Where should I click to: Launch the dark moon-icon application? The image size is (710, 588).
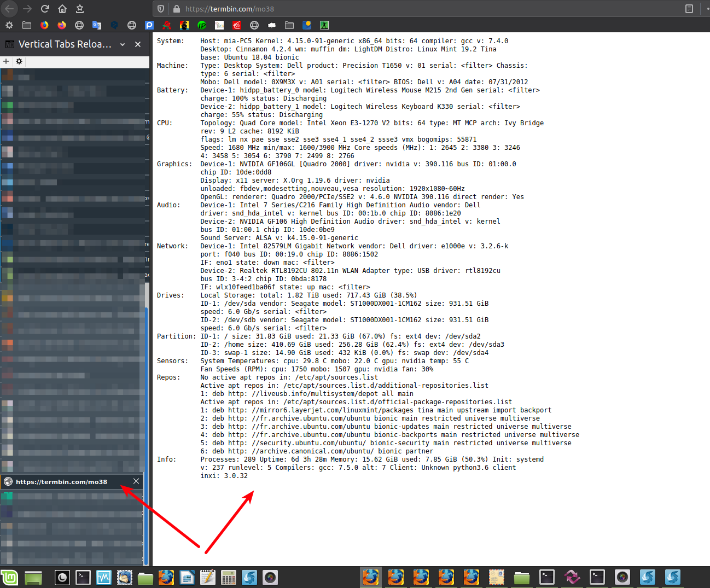coord(62,578)
